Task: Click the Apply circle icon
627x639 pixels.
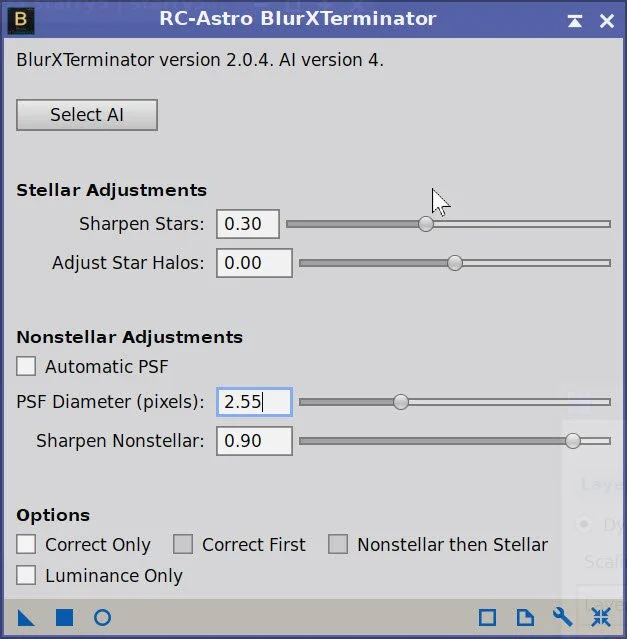Action: coord(102,617)
